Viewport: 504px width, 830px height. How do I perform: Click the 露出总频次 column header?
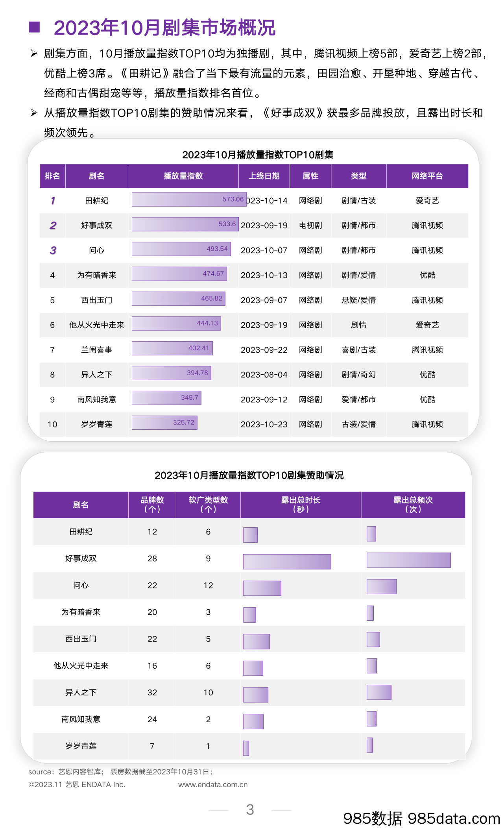click(x=413, y=505)
